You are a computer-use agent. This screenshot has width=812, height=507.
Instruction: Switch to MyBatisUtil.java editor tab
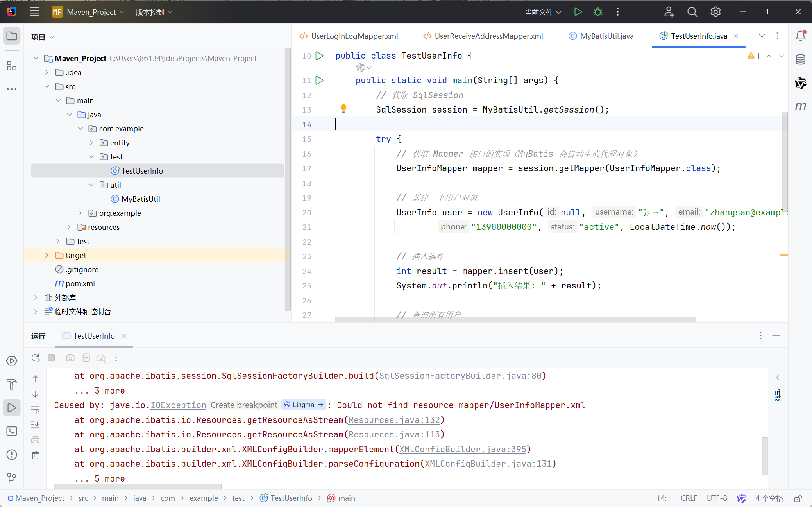click(x=606, y=36)
